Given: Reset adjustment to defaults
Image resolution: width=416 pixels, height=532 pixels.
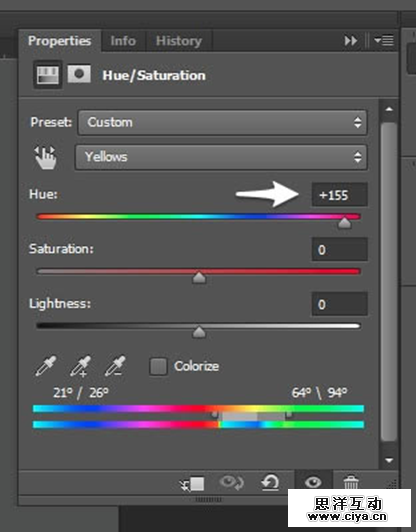Looking at the screenshot, I should click(x=270, y=482).
